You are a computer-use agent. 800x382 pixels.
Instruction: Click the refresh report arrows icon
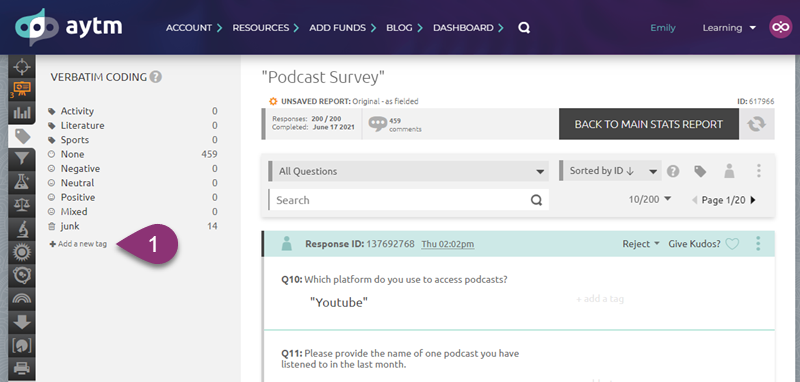[757, 124]
